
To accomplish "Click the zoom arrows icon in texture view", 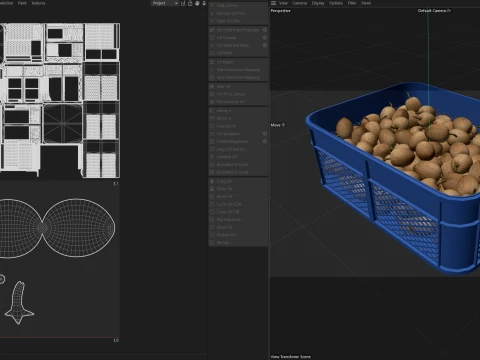I will (x=204, y=3).
